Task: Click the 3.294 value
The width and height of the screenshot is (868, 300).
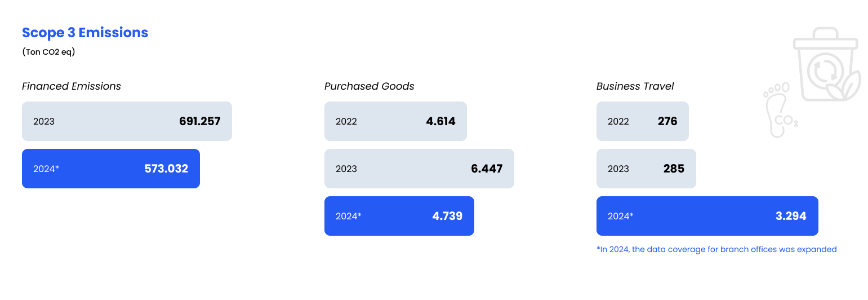Action: click(x=791, y=216)
